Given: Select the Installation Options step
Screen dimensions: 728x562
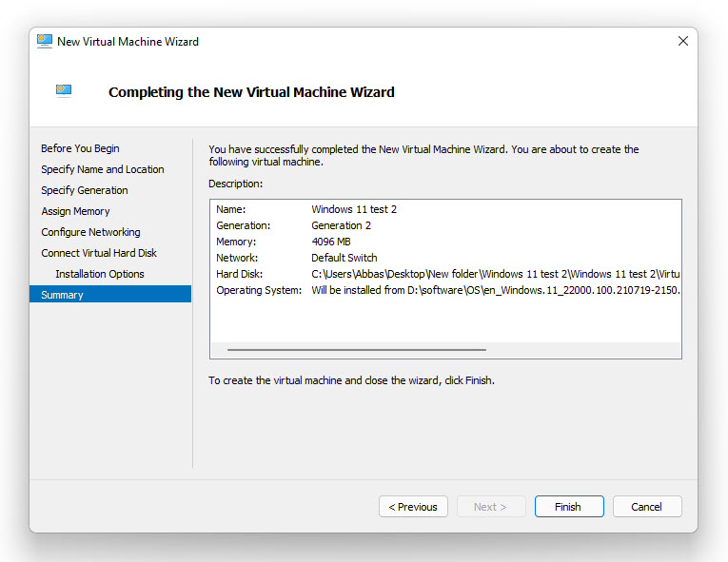Looking at the screenshot, I should (x=100, y=274).
